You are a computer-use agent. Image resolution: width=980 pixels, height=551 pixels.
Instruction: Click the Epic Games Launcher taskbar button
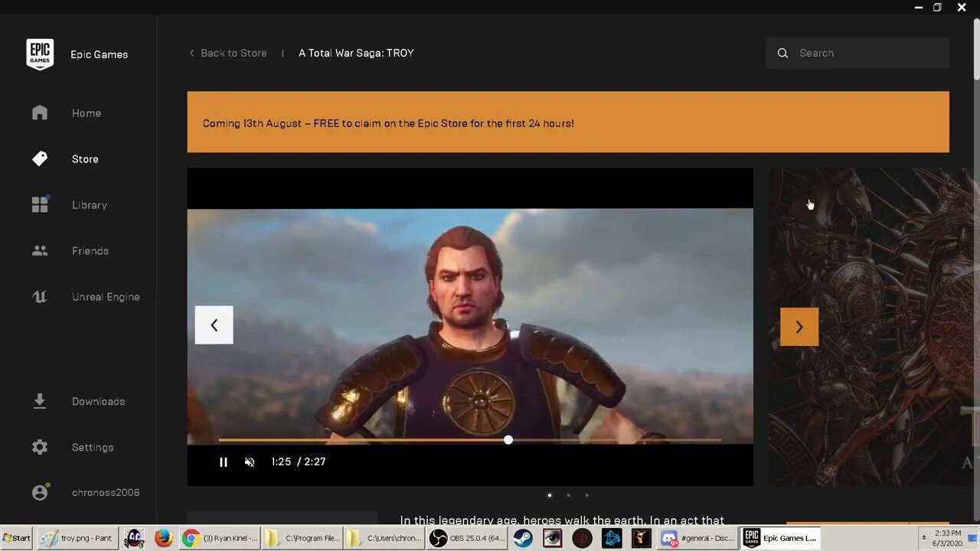pos(779,538)
